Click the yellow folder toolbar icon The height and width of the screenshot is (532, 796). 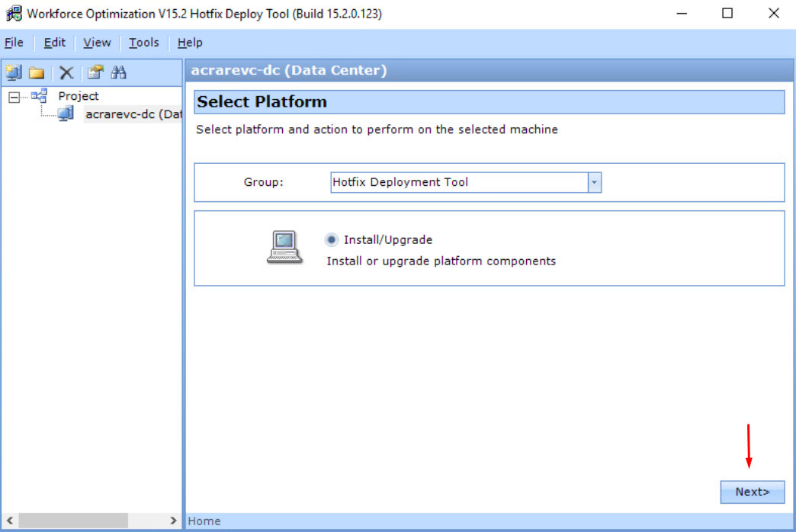pos(36,72)
